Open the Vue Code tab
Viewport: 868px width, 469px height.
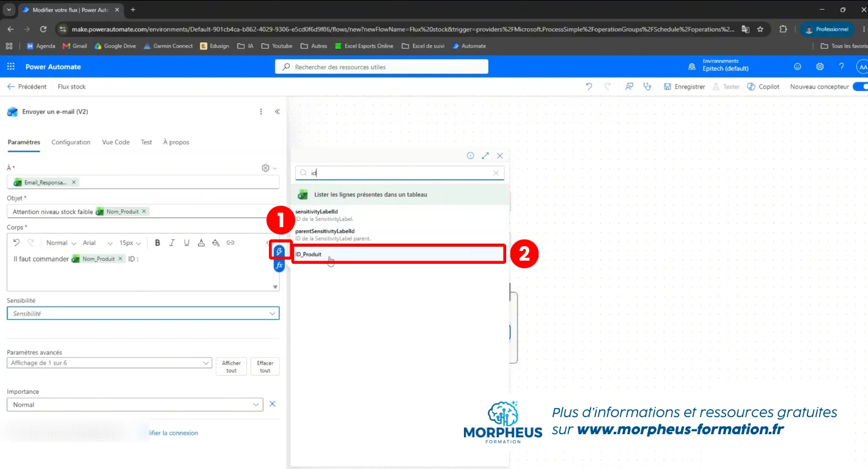coord(116,142)
